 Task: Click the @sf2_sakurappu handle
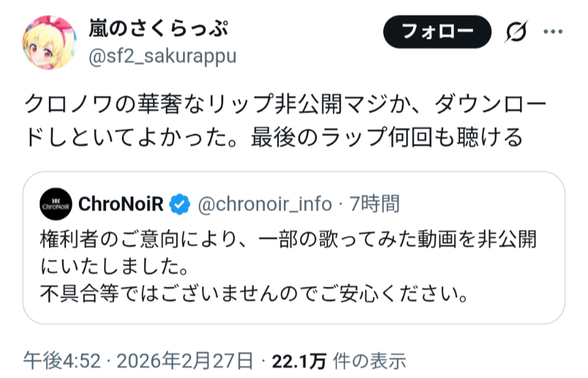click(x=163, y=56)
